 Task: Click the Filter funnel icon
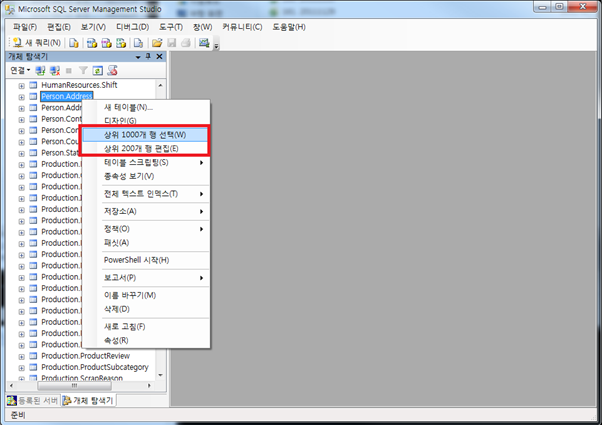(x=83, y=70)
